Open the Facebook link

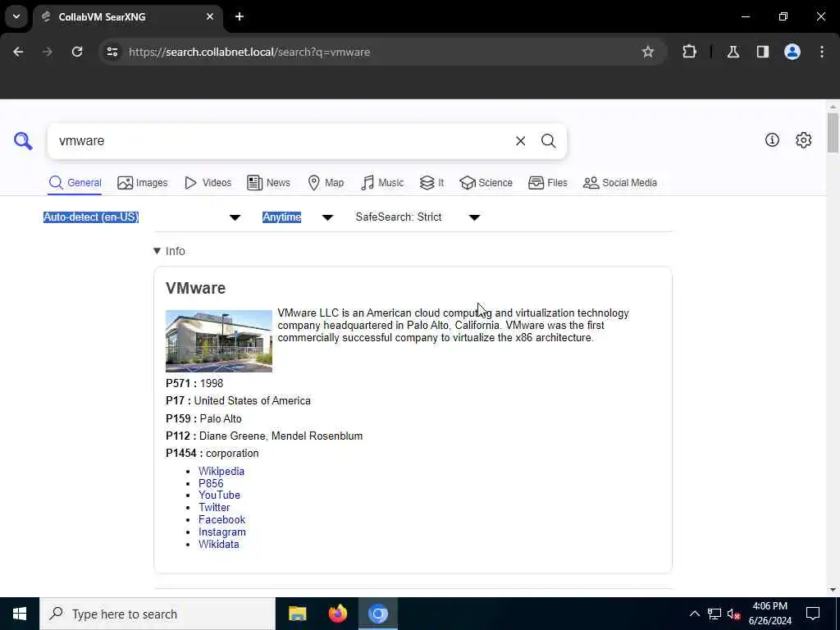[x=221, y=519]
